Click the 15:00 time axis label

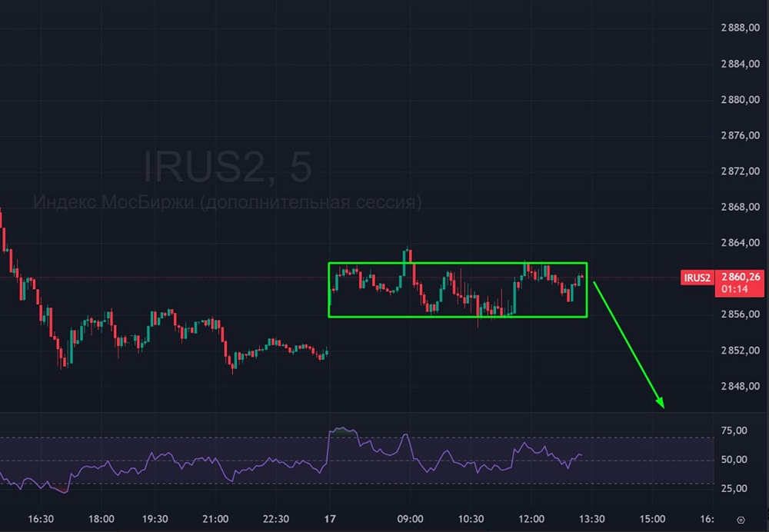coord(652,519)
